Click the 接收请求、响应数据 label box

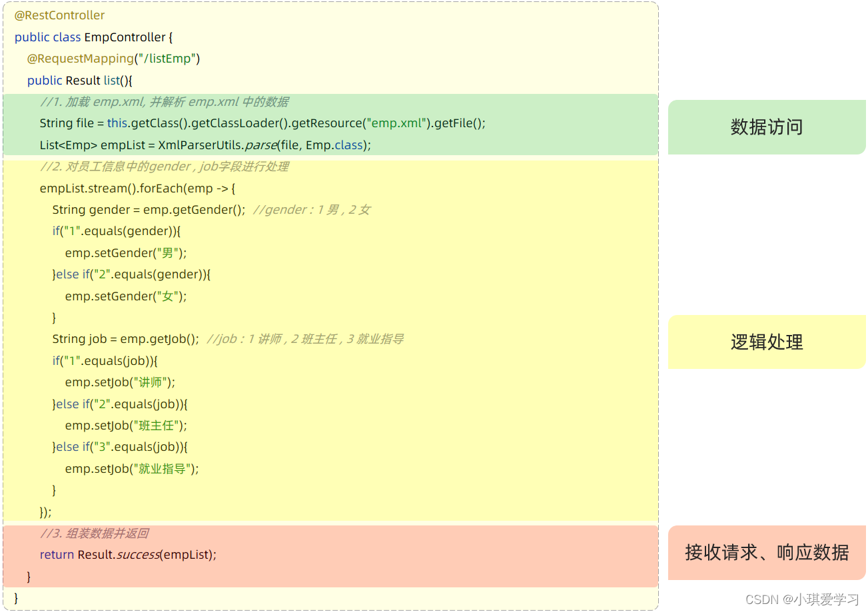[x=767, y=553]
